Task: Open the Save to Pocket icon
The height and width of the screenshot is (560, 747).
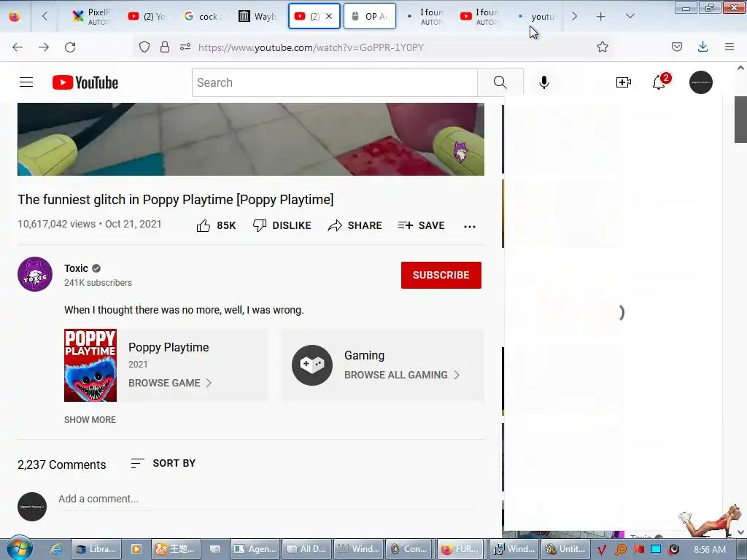Action: click(676, 47)
